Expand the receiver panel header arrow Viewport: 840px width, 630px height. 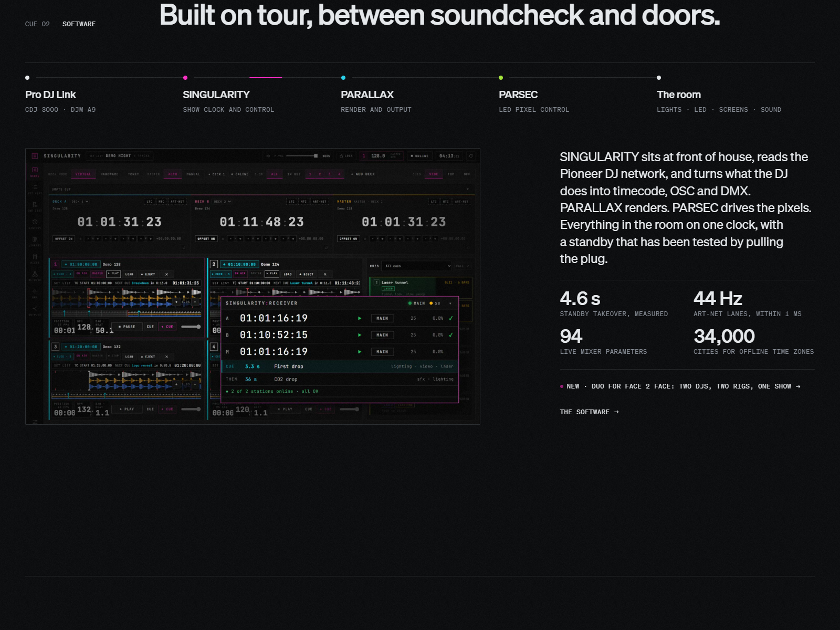coord(450,303)
